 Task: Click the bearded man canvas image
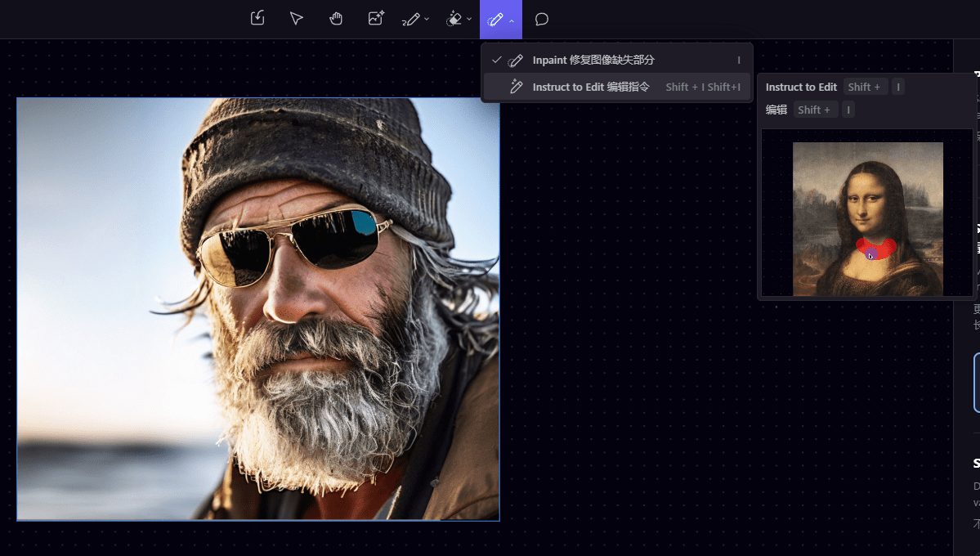(258, 309)
